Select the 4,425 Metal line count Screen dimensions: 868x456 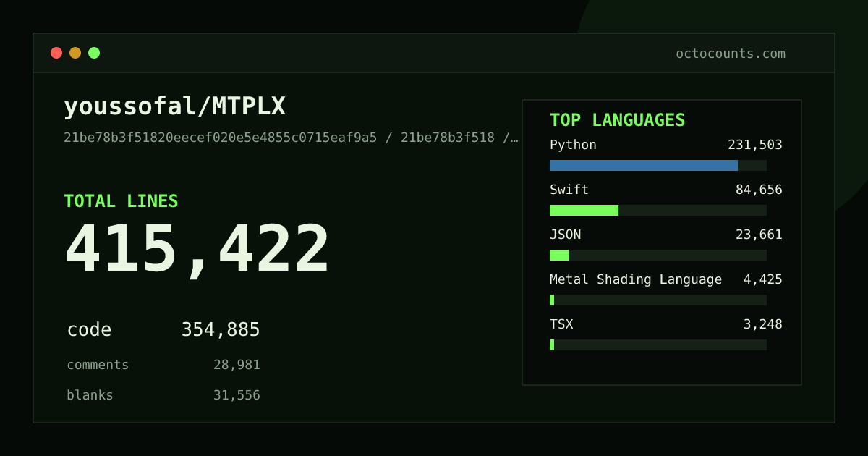(763, 279)
